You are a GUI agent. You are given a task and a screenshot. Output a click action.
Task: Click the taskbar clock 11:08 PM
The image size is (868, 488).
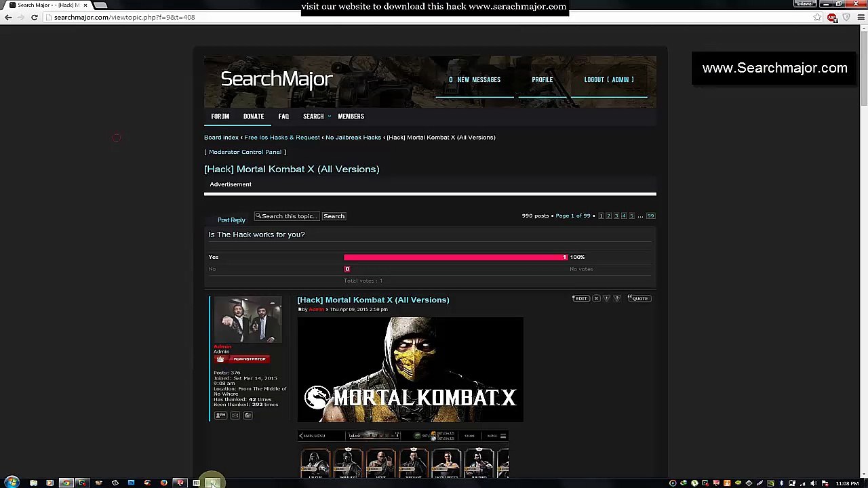click(x=848, y=483)
